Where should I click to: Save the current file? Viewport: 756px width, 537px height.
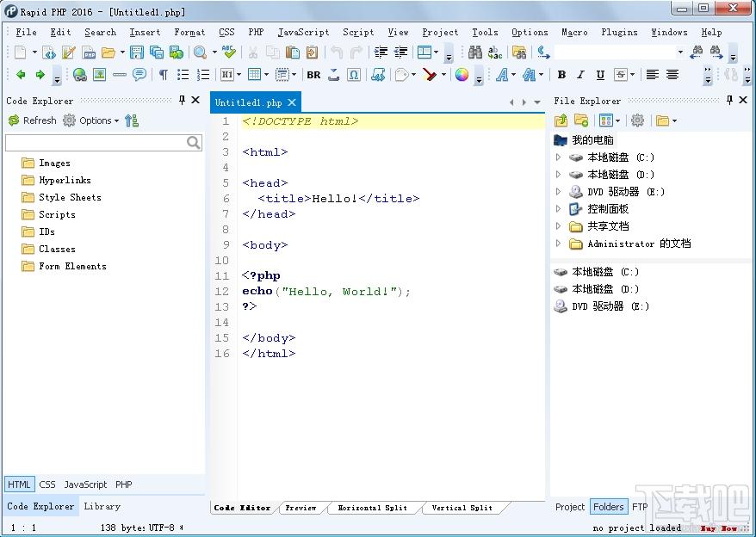(137, 52)
